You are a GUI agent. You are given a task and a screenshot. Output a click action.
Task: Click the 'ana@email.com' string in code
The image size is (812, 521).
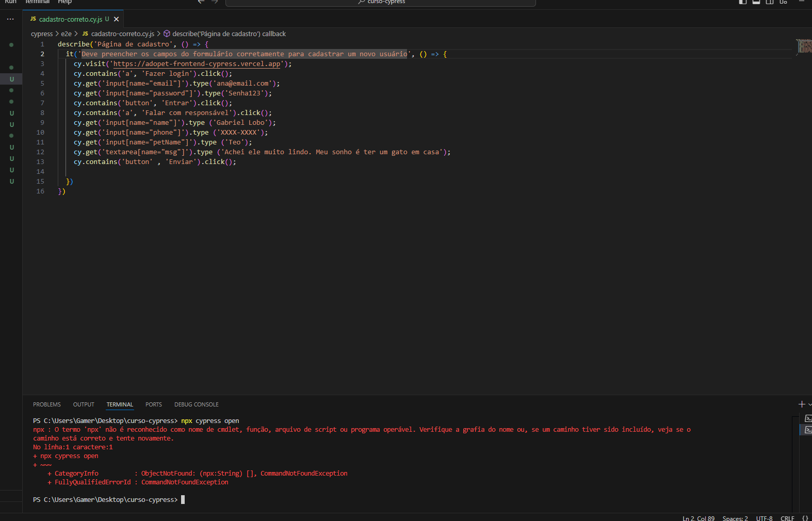242,84
